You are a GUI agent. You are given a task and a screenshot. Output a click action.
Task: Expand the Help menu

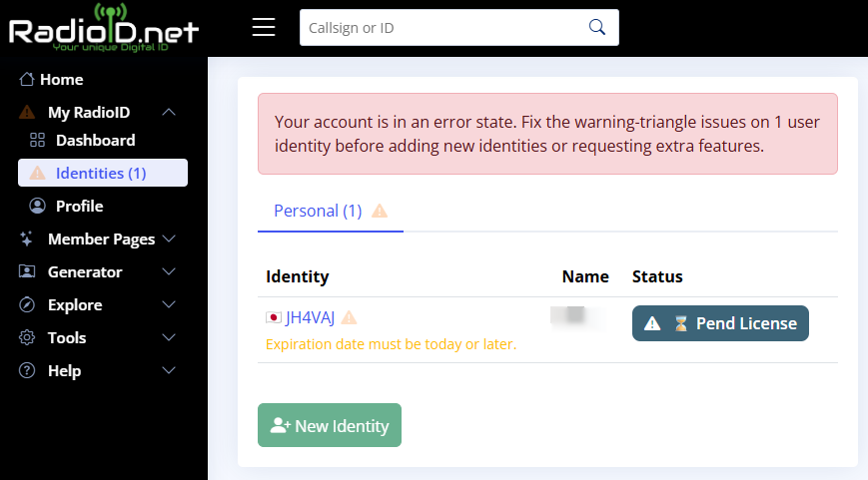click(169, 371)
